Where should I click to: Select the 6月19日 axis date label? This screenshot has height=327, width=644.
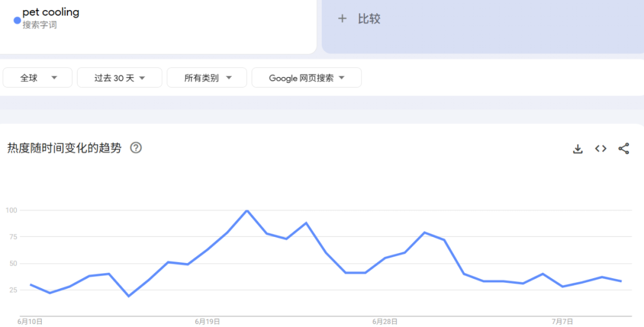207,322
